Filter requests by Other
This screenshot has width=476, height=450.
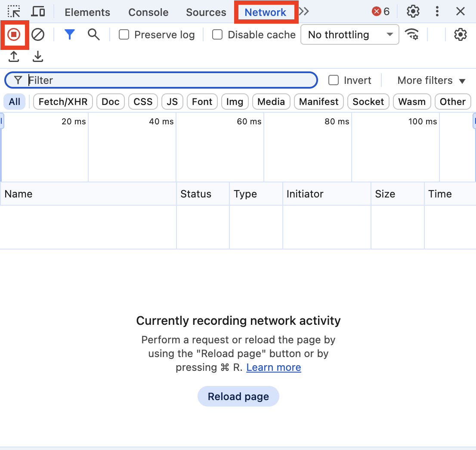pos(453,102)
